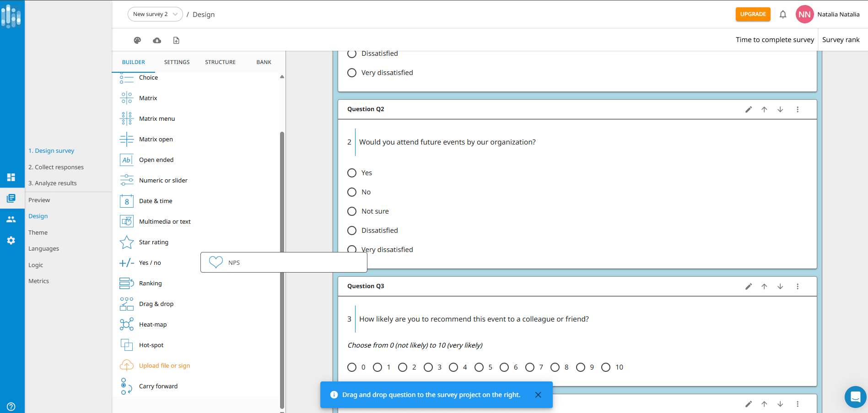The image size is (868, 413).
Task: Click the floating NPS drag item
Action: coord(284,263)
